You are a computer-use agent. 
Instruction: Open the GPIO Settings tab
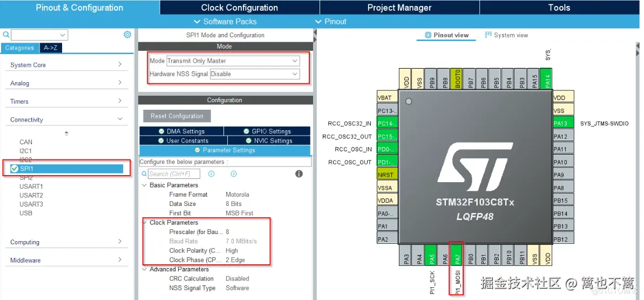[x=267, y=131]
